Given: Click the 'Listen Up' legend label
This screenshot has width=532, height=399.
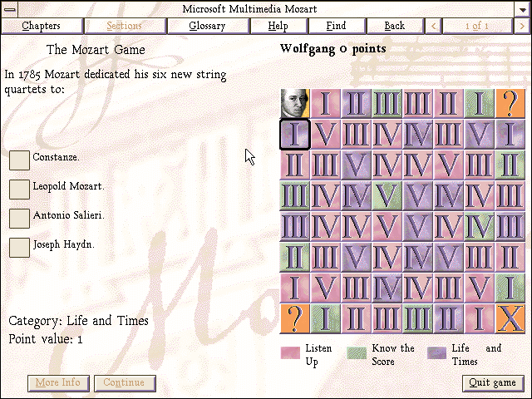Looking at the screenshot, I should tap(318, 355).
